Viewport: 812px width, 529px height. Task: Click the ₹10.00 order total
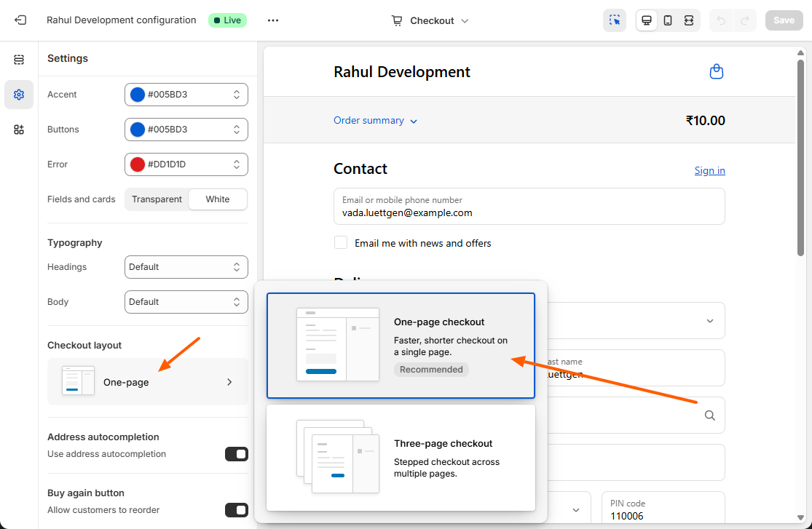pyautogui.click(x=706, y=121)
